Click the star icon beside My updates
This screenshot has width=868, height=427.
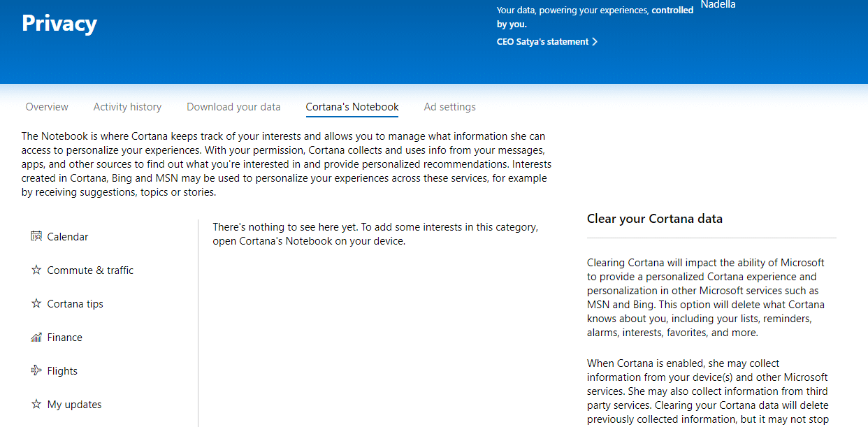pyautogui.click(x=36, y=405)
